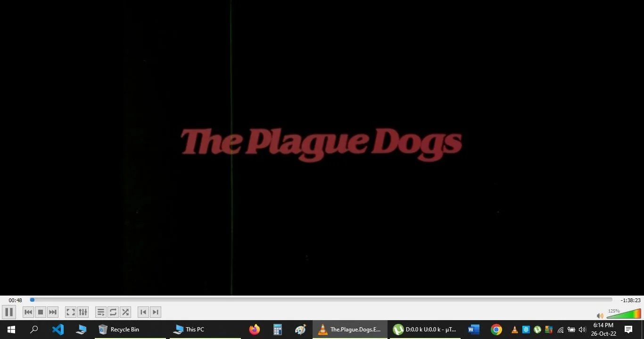Toggle remaining time display -1:38:23
The image size is (644, 339).
(630, 300)
